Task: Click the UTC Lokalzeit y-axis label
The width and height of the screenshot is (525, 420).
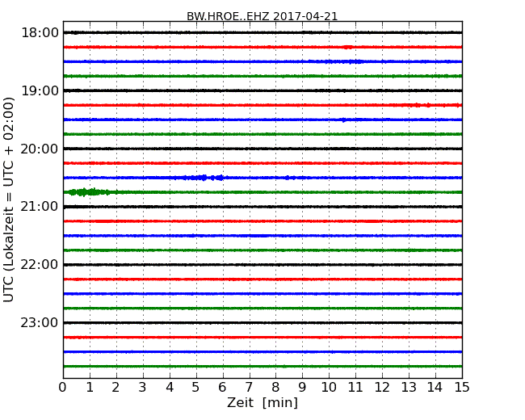Action: (8, 199)
